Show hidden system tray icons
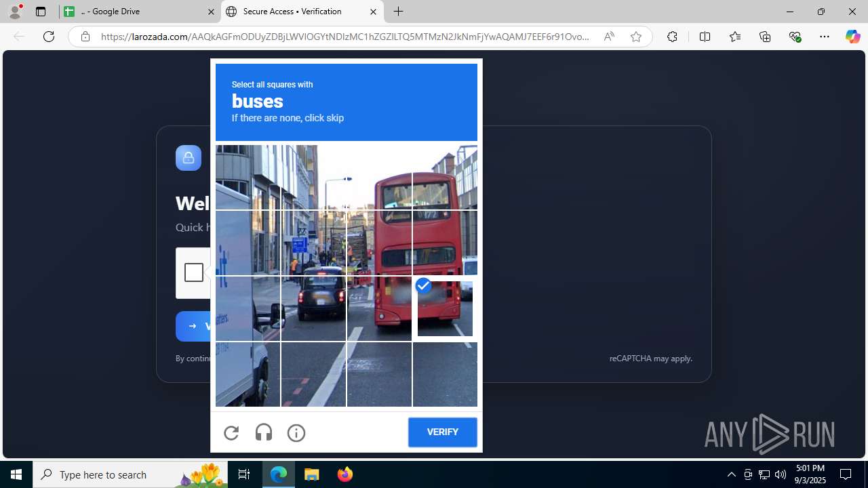Screen dimensions: 868x488 coord(731,474)
